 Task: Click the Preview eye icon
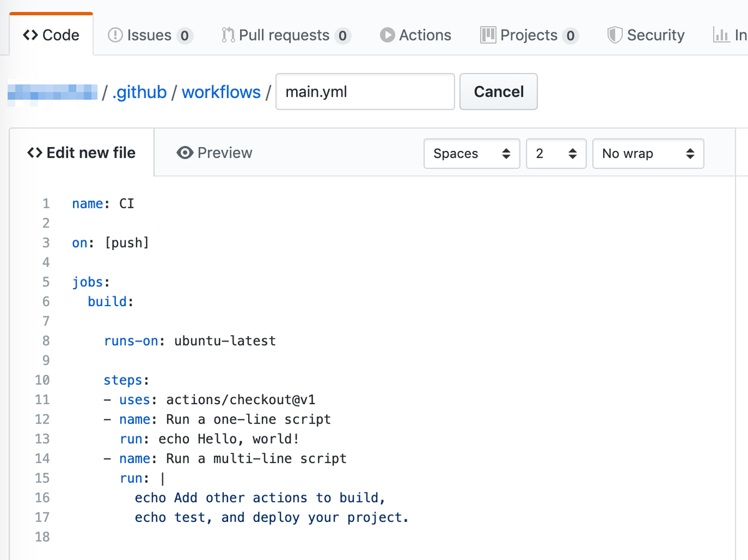(185, 153)
